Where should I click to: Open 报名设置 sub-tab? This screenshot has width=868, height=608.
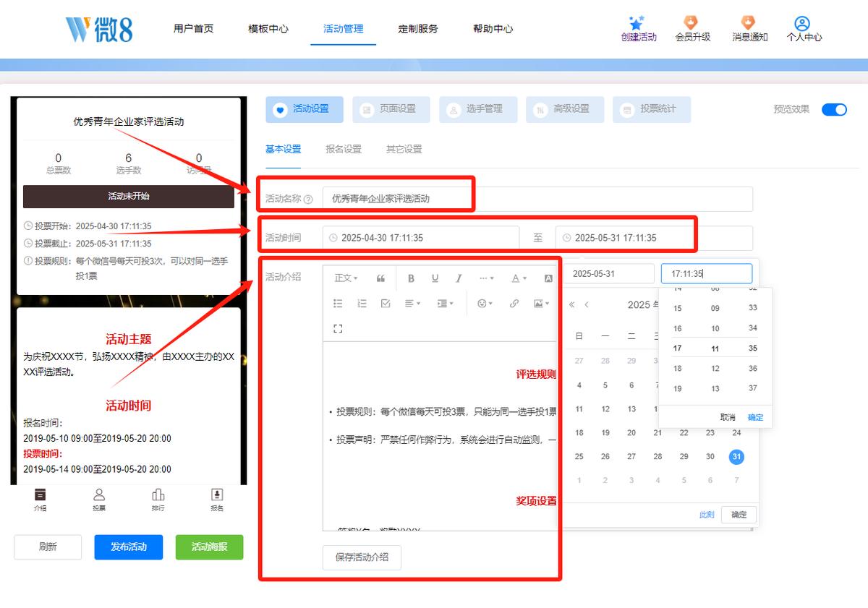click(x=344, y=149)
